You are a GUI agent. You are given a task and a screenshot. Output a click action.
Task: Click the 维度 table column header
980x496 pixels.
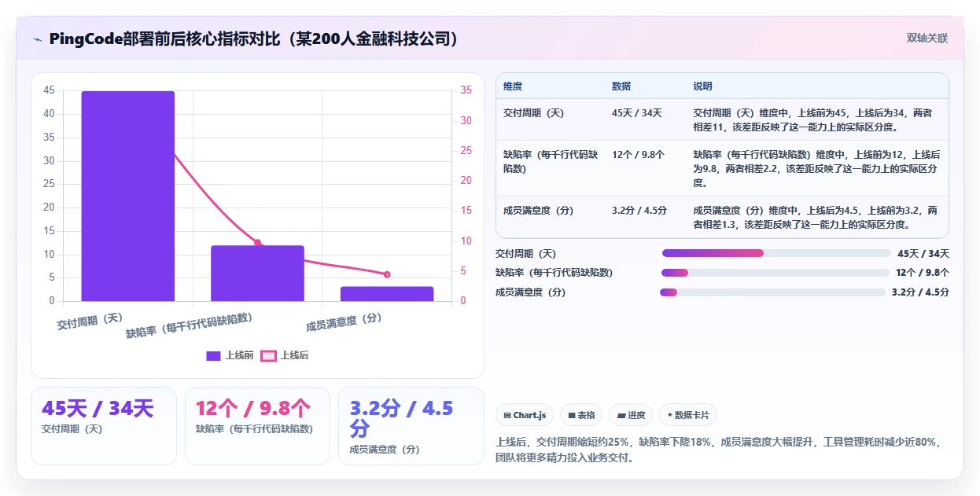pos(513,86)
